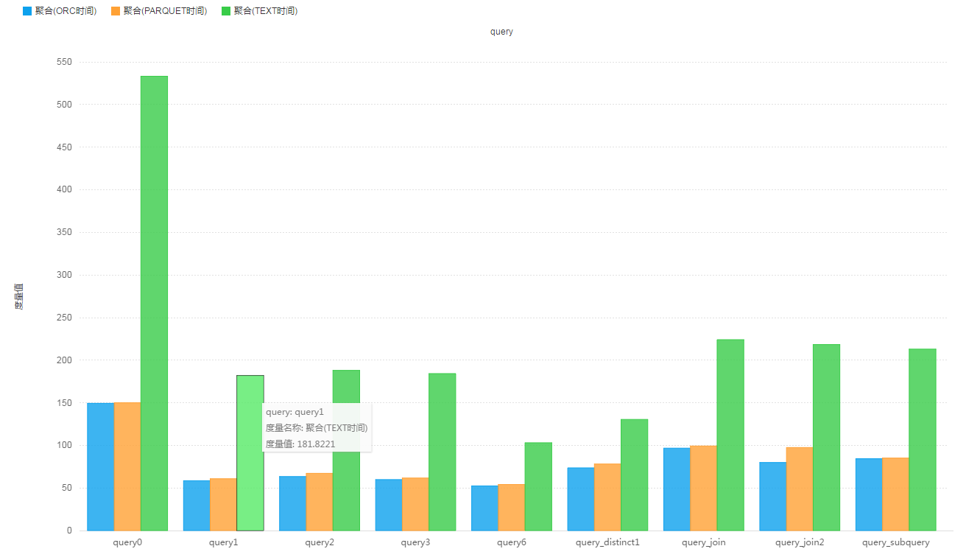Select the green TEXT bar for query_subquery
Image resolution: width=980 pixels, height=560 pixels.
923,439
